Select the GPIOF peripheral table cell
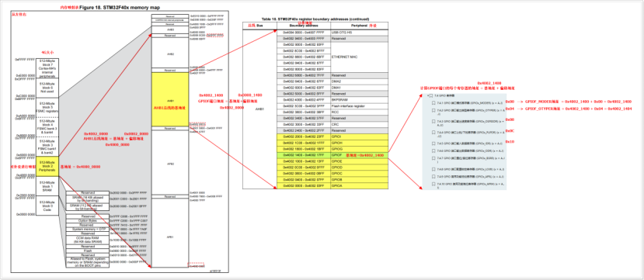This screenshot has width=644, height=280. pyautogui.click(x=359, y=155)
